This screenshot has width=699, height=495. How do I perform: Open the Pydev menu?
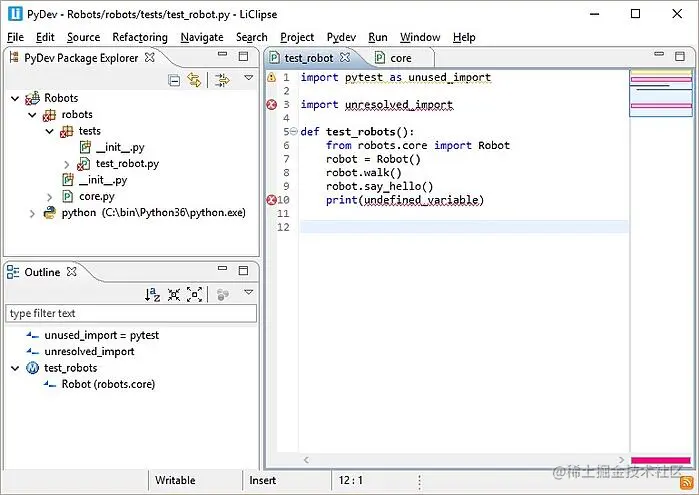[341, 37]
